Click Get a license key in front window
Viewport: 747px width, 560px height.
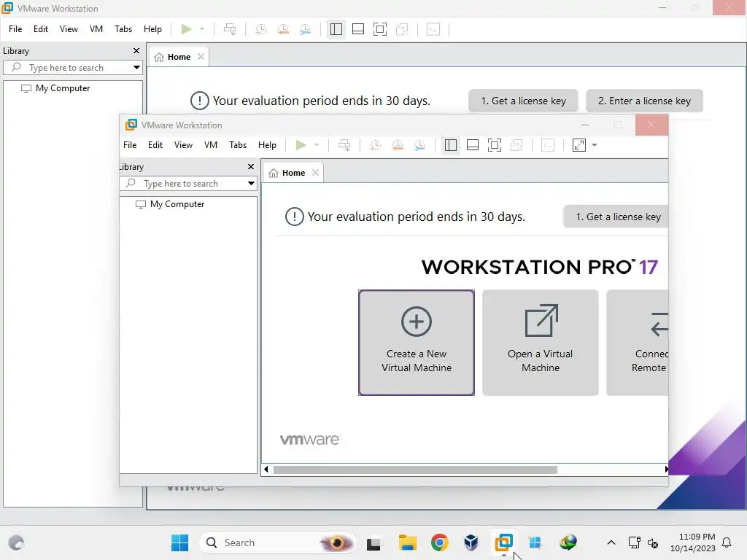click(616, 217)
